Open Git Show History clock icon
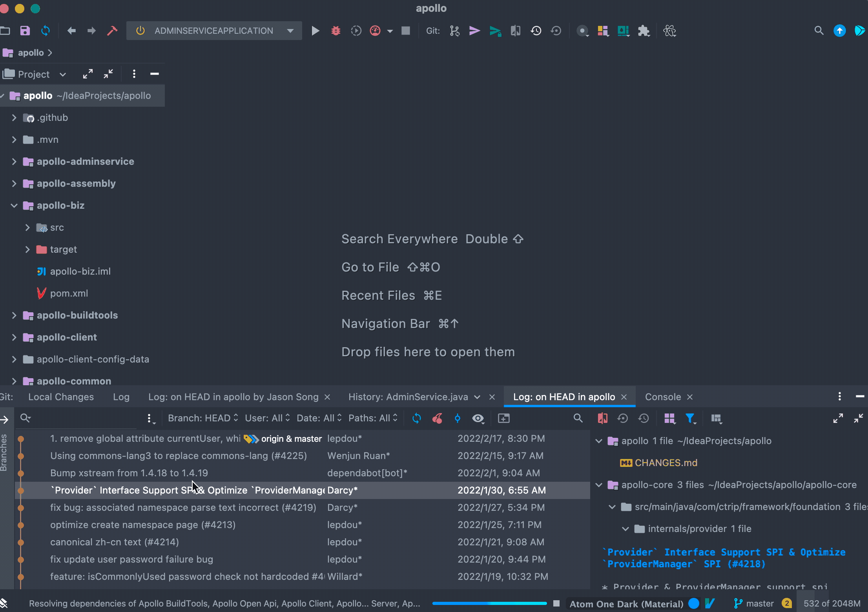Viewport: 868px width, 612px height. tap(536, 31)
